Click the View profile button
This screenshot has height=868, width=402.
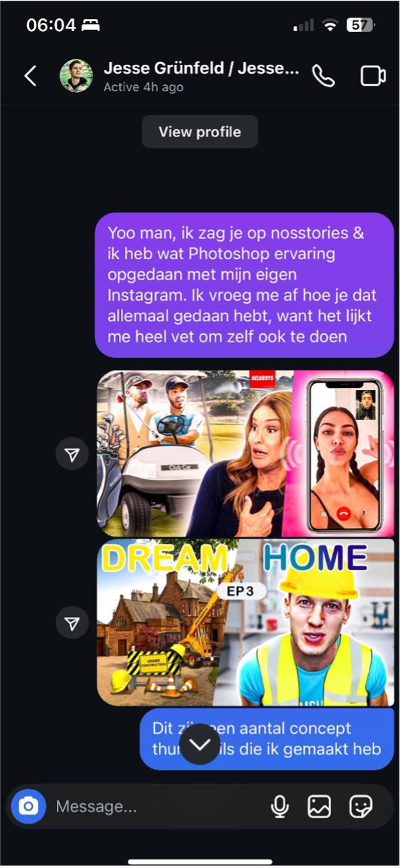pos(199,132)
